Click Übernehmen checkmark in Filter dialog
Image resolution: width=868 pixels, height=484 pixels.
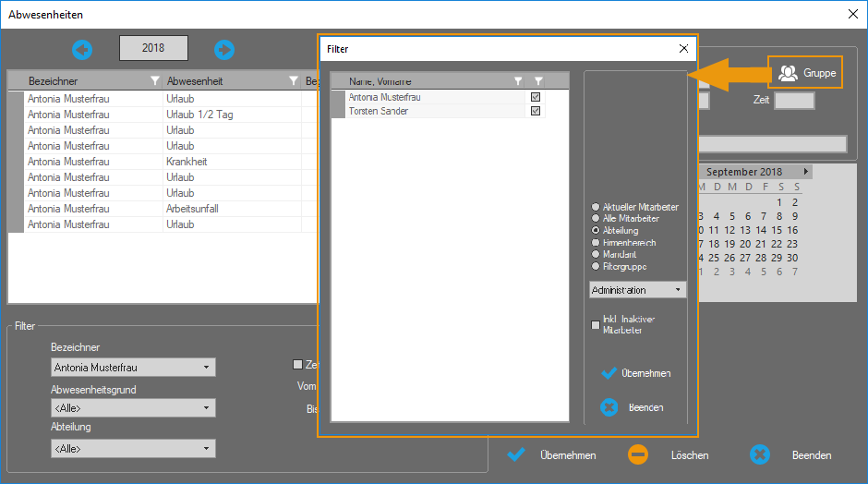[x=609, y=373]
